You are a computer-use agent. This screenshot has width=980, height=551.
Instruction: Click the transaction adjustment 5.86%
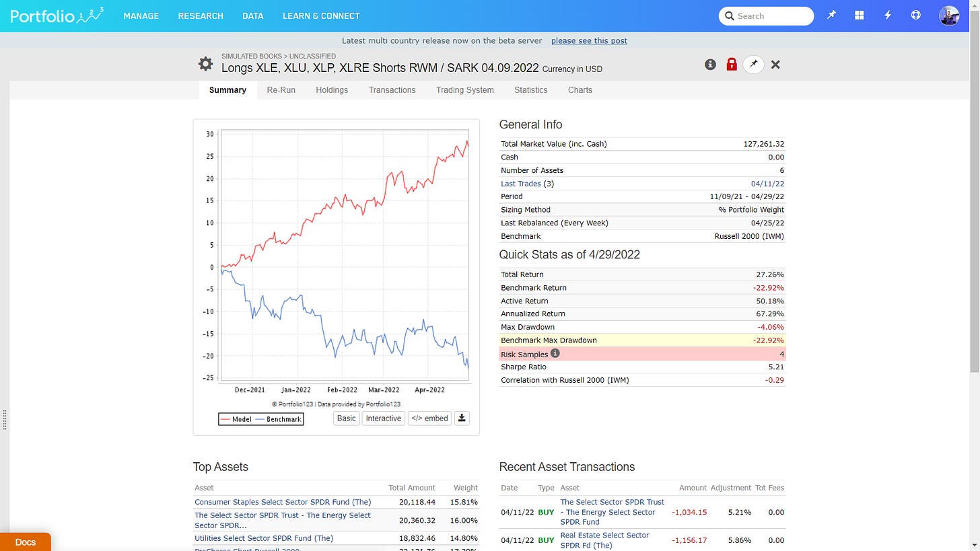[739, 540]
